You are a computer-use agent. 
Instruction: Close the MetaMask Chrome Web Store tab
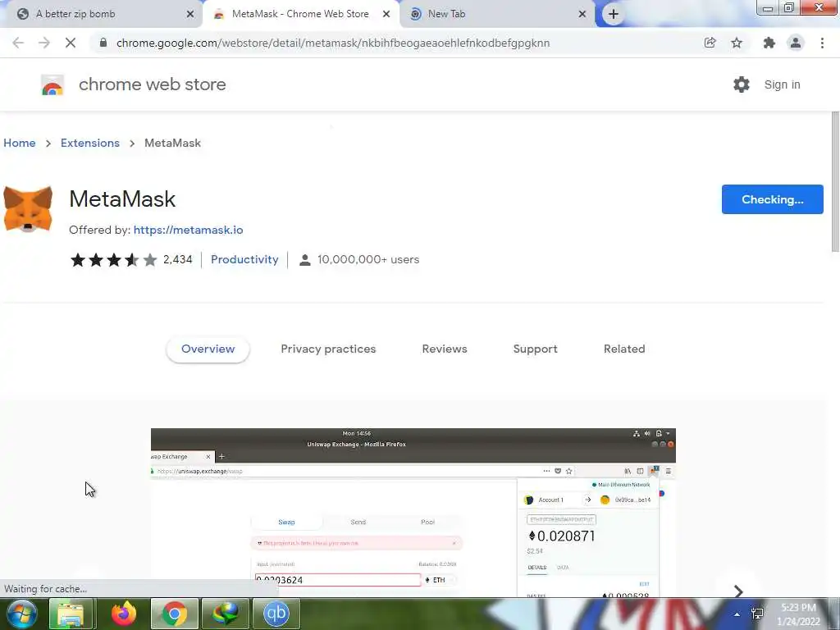point(386,14)
